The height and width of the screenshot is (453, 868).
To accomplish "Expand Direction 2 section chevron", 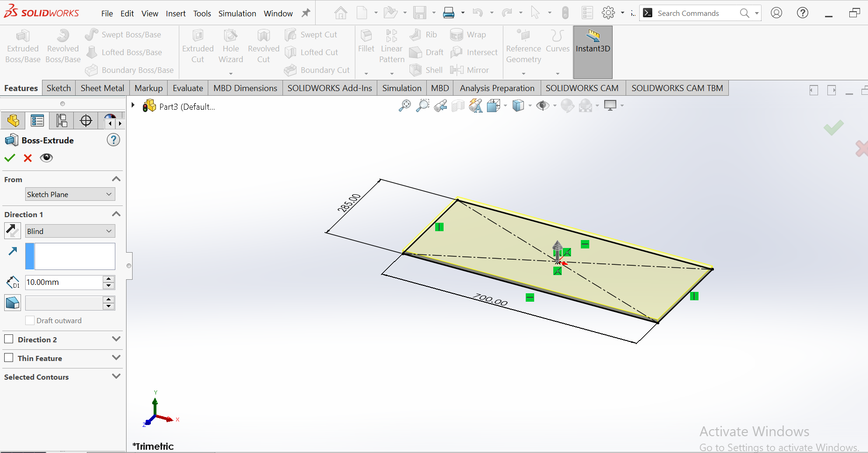I will 116,339.
